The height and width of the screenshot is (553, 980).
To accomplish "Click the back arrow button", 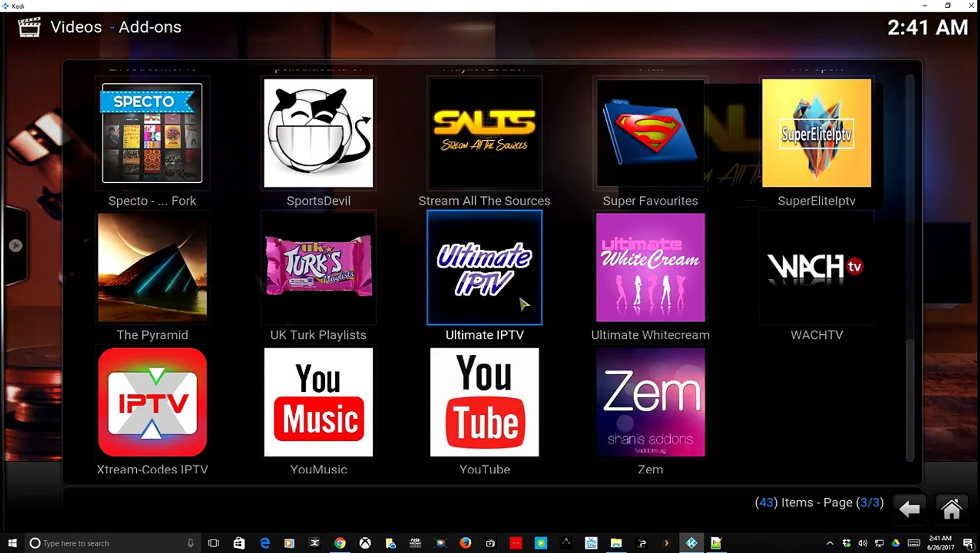I will 909,509.
